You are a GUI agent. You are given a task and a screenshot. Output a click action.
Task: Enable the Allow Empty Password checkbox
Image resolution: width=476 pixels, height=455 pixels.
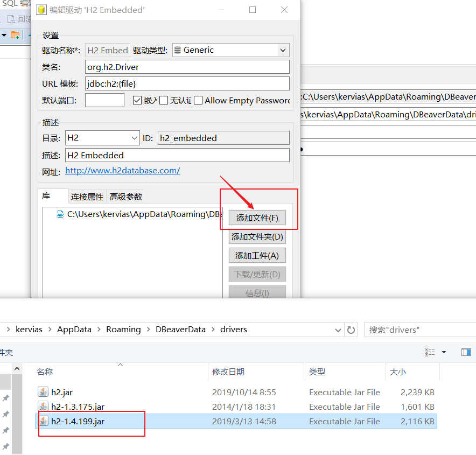198,100
